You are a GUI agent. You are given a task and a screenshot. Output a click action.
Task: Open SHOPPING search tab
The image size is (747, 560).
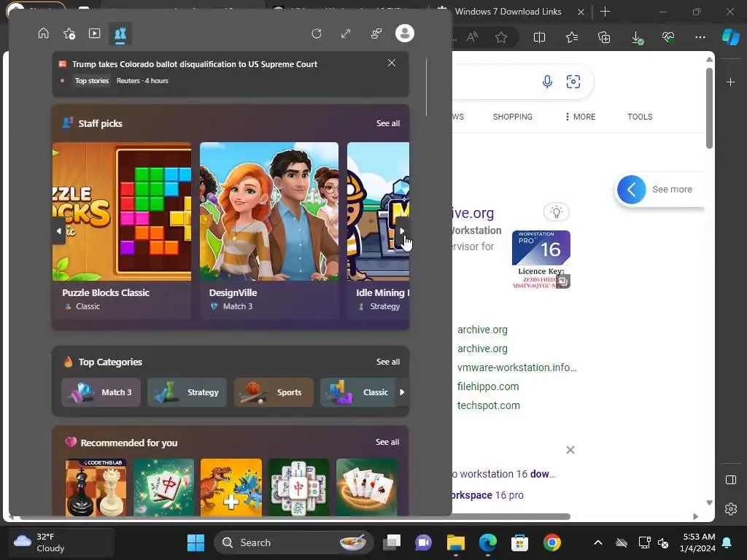[513, 117]
